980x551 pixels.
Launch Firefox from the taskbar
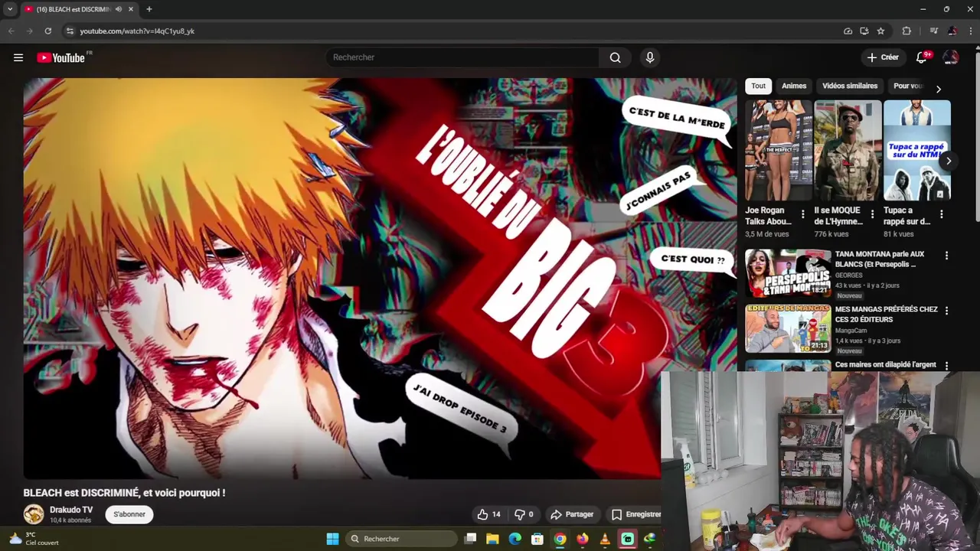pyautogui.click(x=582, y=539)
